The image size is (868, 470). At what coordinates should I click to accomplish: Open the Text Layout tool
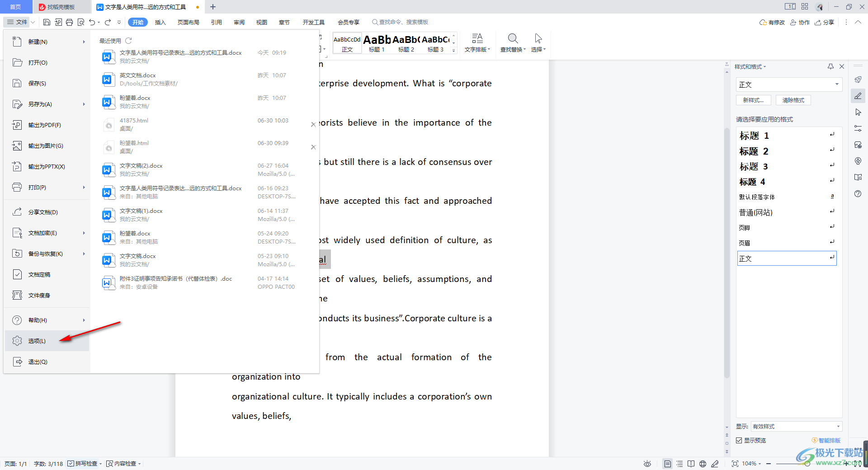(x=477, y=43)
